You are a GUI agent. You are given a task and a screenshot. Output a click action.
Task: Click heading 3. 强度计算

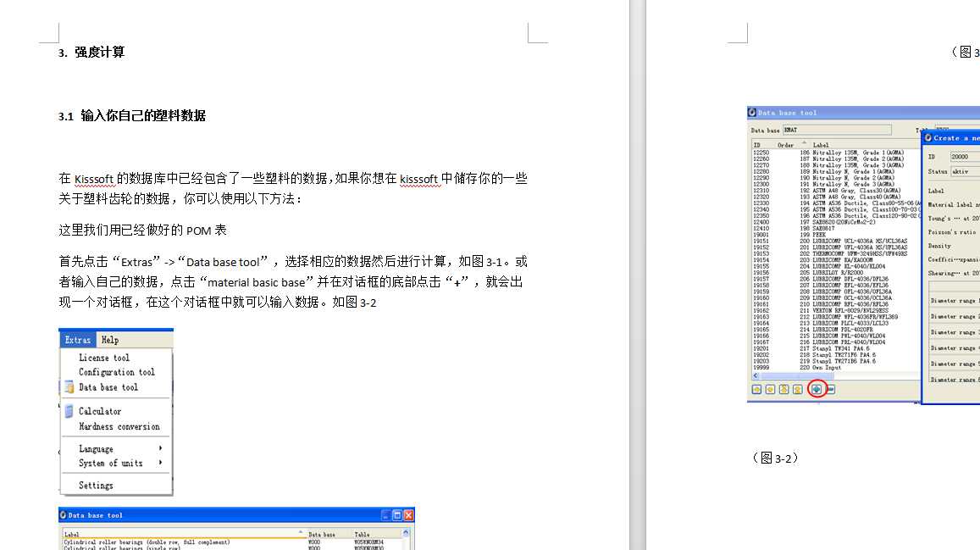click(x=91, y=52)
